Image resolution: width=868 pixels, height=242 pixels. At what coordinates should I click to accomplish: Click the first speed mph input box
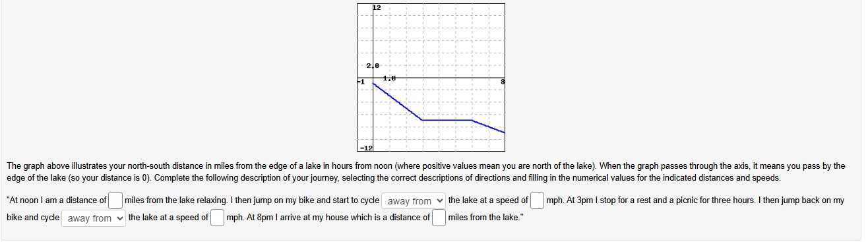tap(537, 200)
